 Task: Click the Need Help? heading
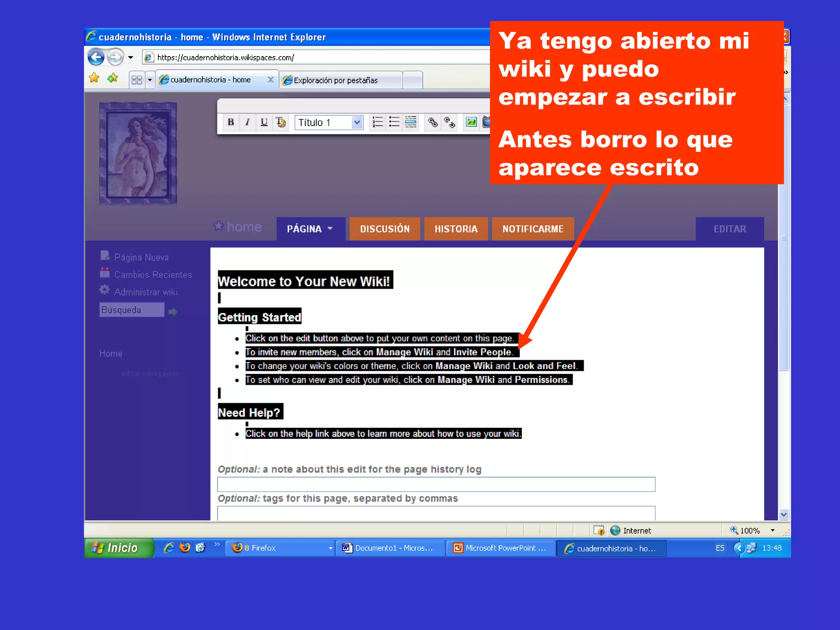click(x=250, y=412)
